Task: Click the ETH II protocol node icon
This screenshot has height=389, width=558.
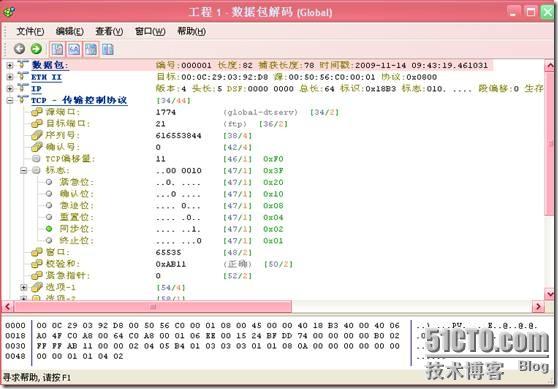Action: [23, 77]
